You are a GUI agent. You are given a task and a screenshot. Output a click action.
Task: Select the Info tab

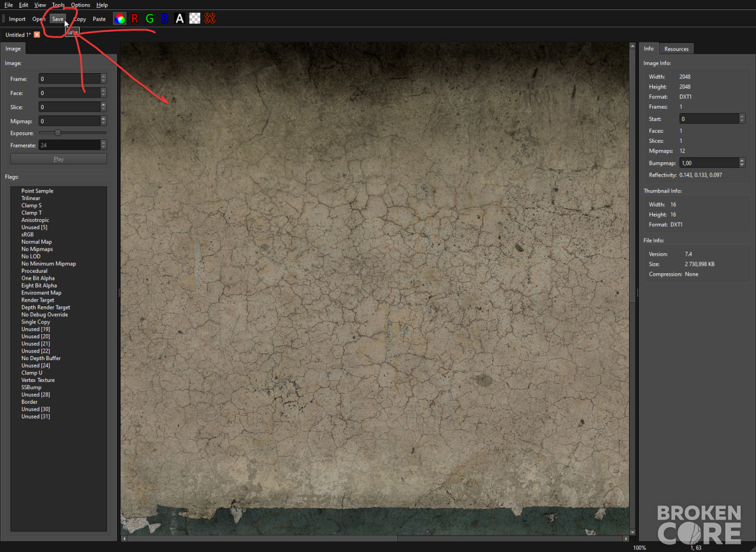pos(649,48)
